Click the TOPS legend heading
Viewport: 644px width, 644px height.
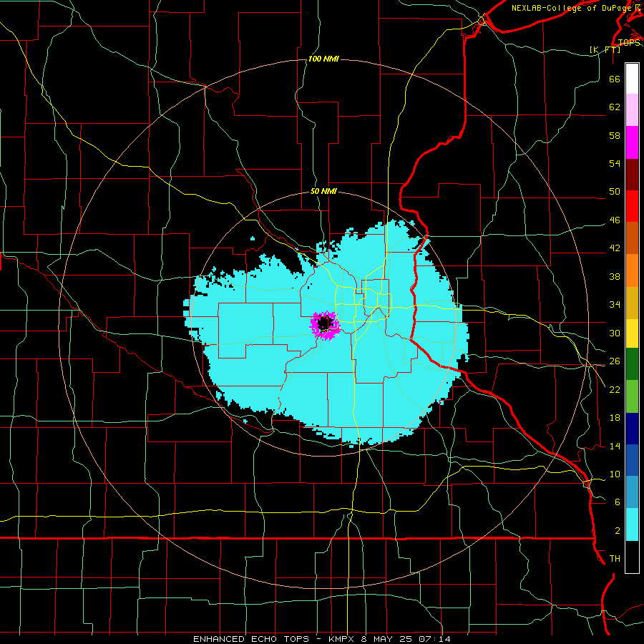[x=629, y=42]
